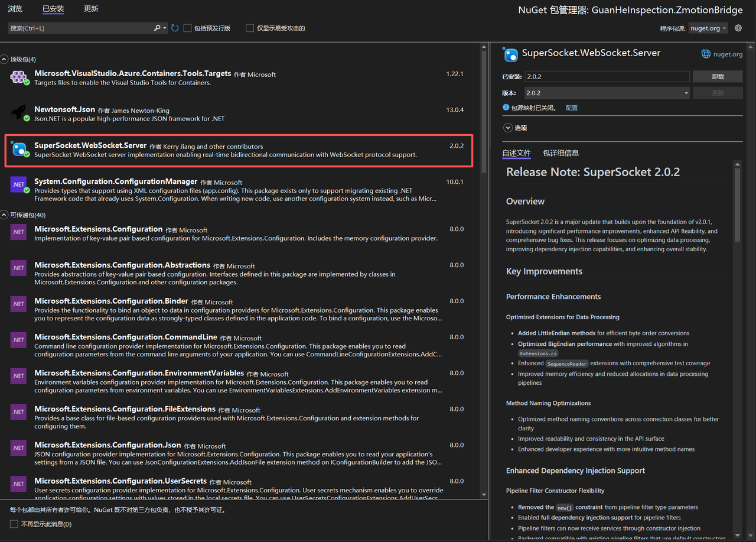Click the Configuration.CommandLine .NET icon
Screen dimensions: 756x542
pyautogui.click(x=19, y=340)
